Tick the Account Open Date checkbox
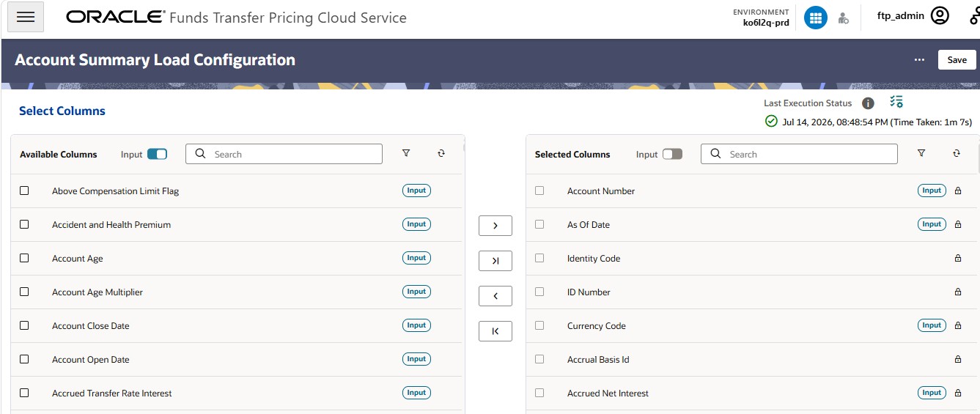 [24, 359]
